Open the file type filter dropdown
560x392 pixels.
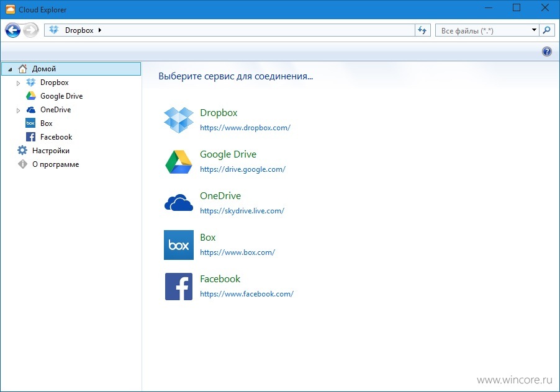pyautogui.click(x=534, y=30)
